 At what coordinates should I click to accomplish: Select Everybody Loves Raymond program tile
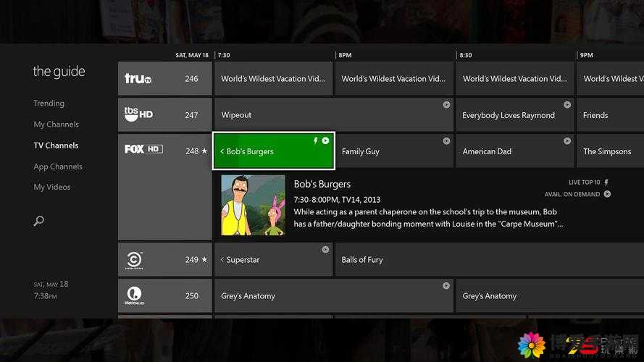pos(515,115)
